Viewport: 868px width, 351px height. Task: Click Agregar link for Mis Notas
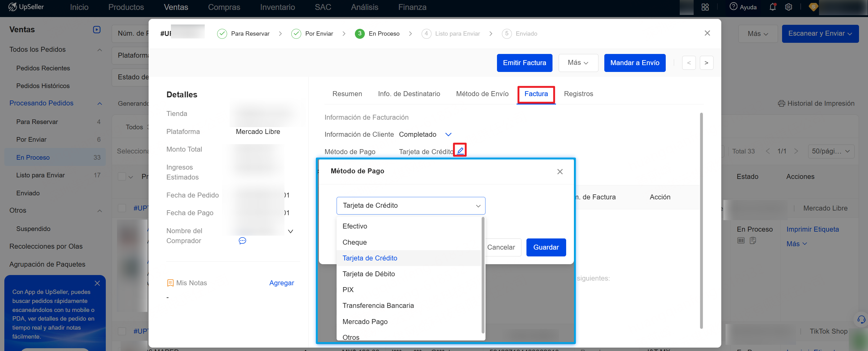point(281,283)
